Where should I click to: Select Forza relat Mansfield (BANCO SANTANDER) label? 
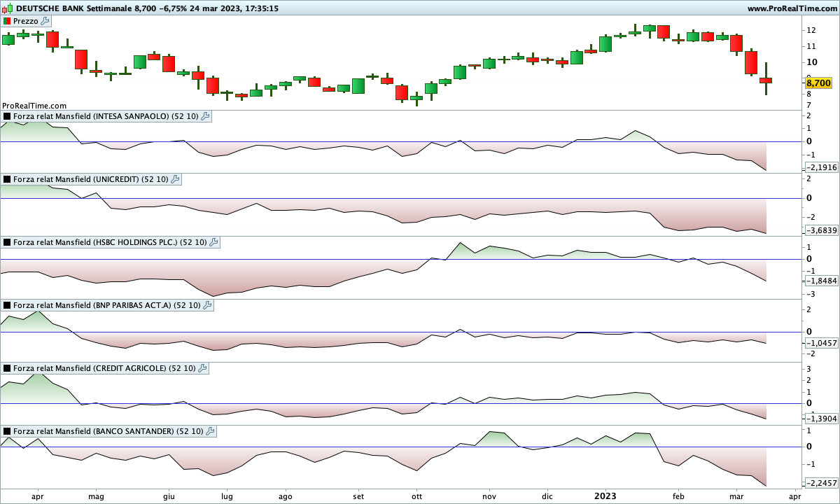point(108,431)
